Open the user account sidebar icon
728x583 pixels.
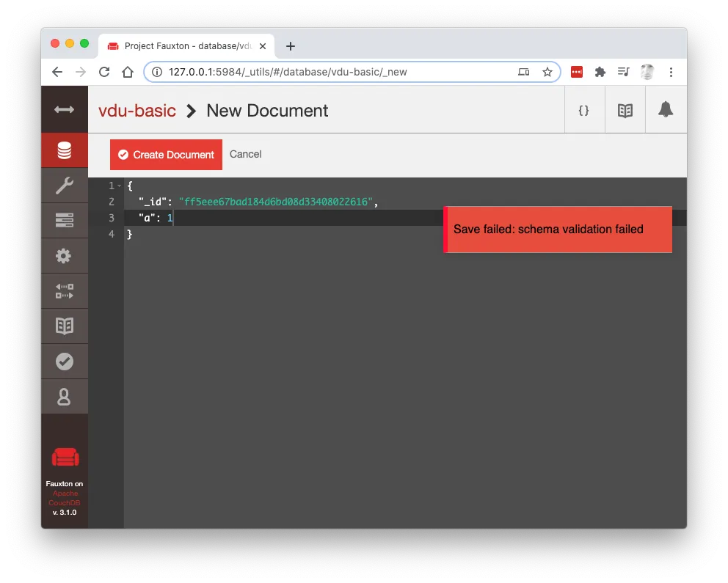pyautogui.click(x=64, y=397)
